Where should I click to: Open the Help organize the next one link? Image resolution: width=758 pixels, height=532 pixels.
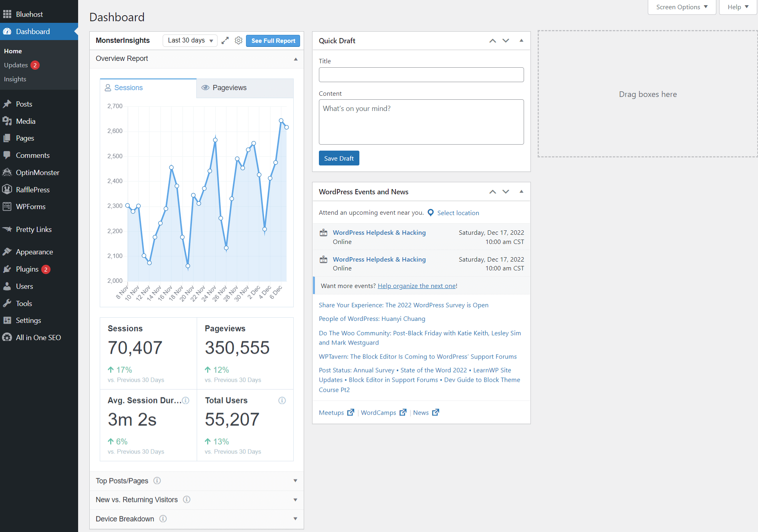coord(417,286)
